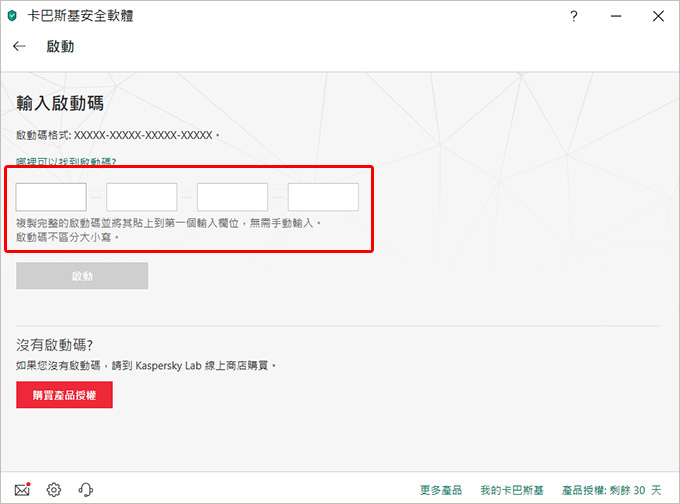The height and width of the screenshot is (504, 680).
Task: Open notifications envelope icon
Action: (22, 490)
